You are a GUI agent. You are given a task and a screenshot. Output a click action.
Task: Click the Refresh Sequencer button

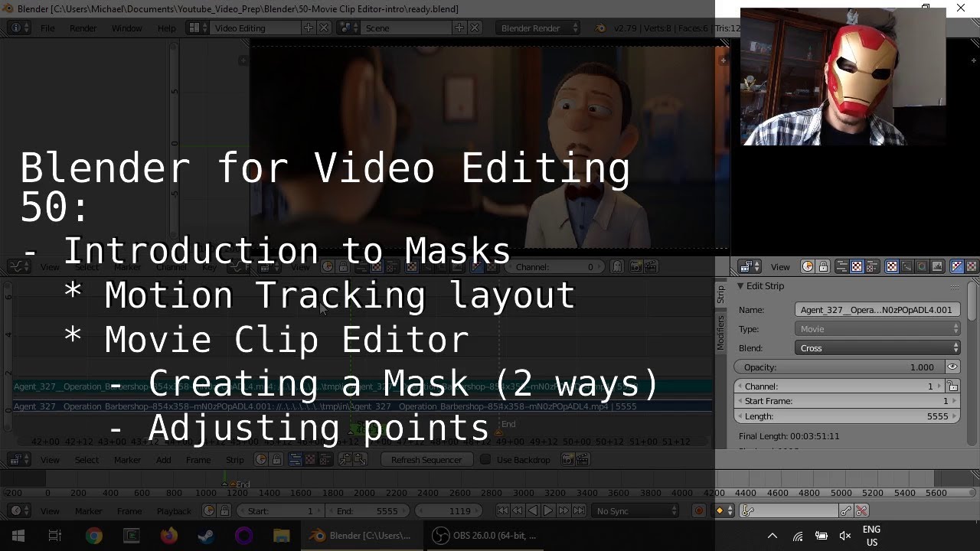(426, 460)
